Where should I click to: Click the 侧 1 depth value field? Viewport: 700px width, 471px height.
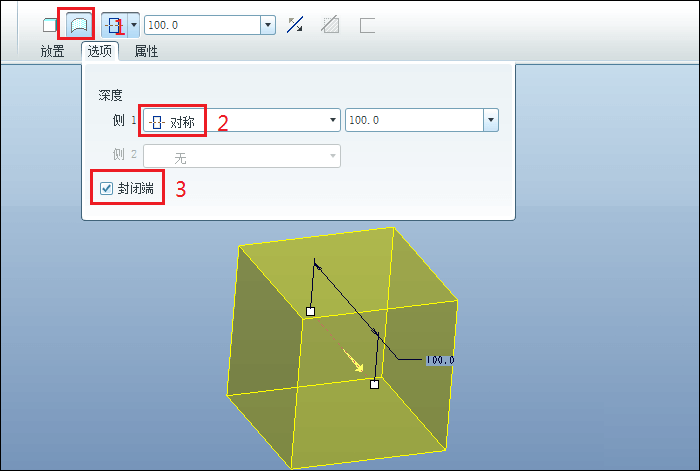pos(414,120)
